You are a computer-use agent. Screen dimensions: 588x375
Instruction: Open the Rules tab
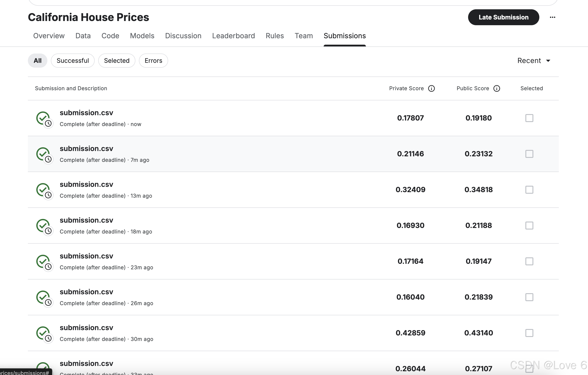point(275,36)
